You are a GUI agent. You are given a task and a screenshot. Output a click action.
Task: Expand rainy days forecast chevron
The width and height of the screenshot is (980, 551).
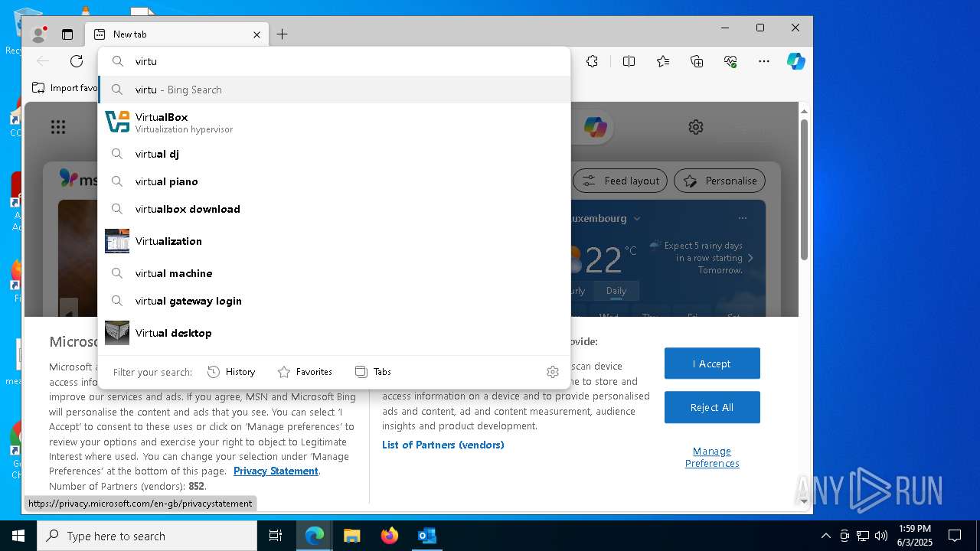pos(750,258)
